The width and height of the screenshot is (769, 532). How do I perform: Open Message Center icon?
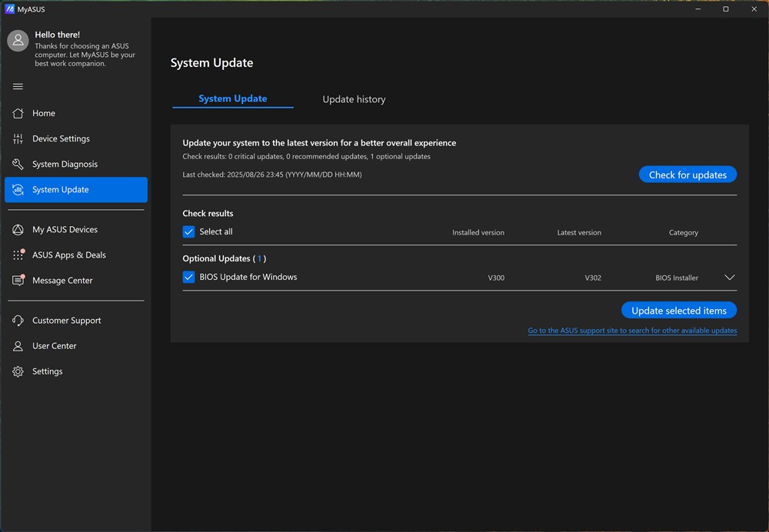(18, 280)
